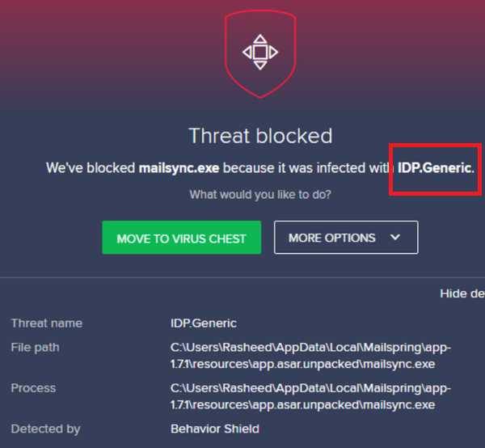The width and height of the screenshot is (485, 448).
Task: Click the four-arrow square inside the shield
Action: pos(259,52)
